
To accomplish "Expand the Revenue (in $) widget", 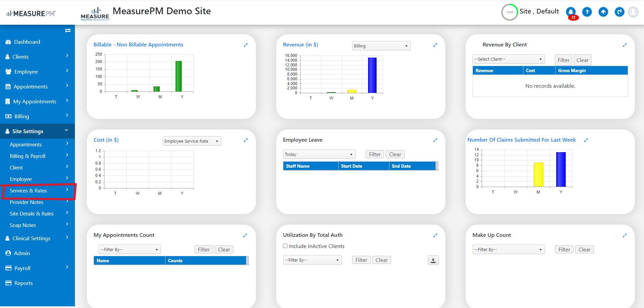I will 435,45.
